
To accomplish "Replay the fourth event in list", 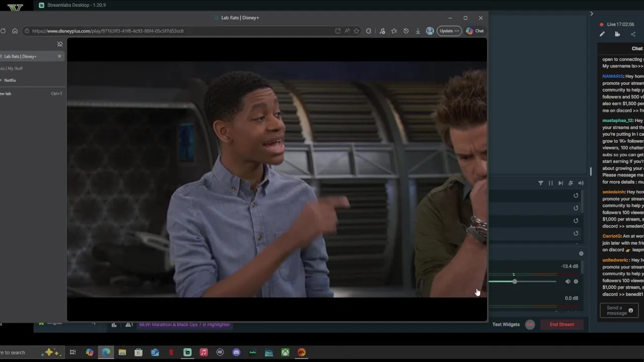I will pyautogui.click(x=576, y=233).
